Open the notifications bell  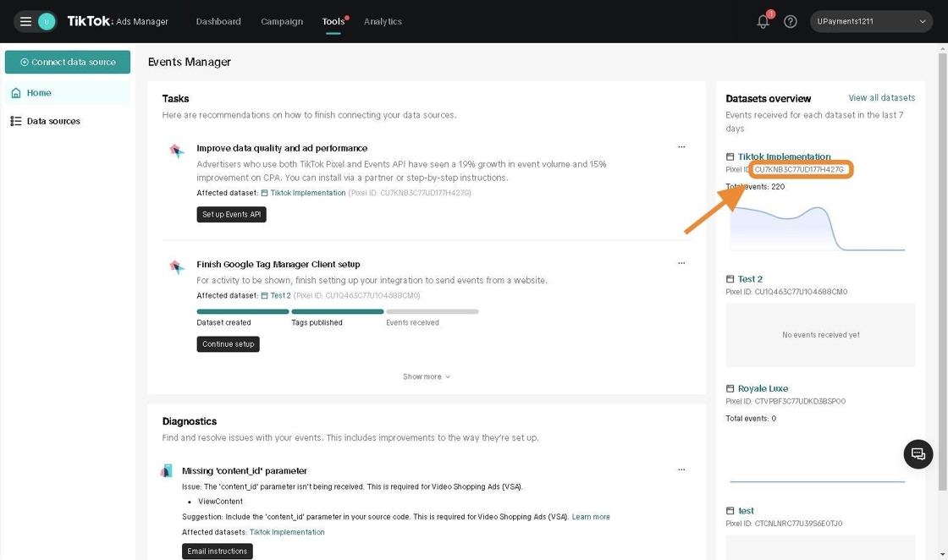point(763,21)
